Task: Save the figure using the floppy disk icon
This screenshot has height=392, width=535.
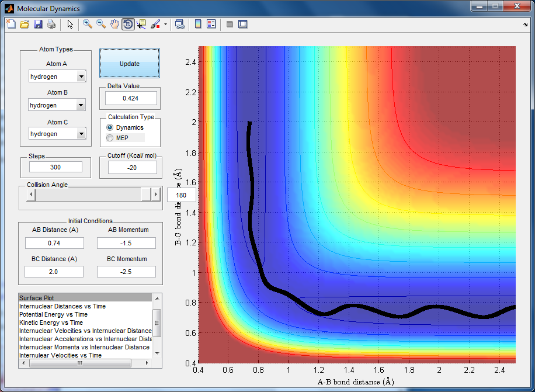Action: coord(38,24)
